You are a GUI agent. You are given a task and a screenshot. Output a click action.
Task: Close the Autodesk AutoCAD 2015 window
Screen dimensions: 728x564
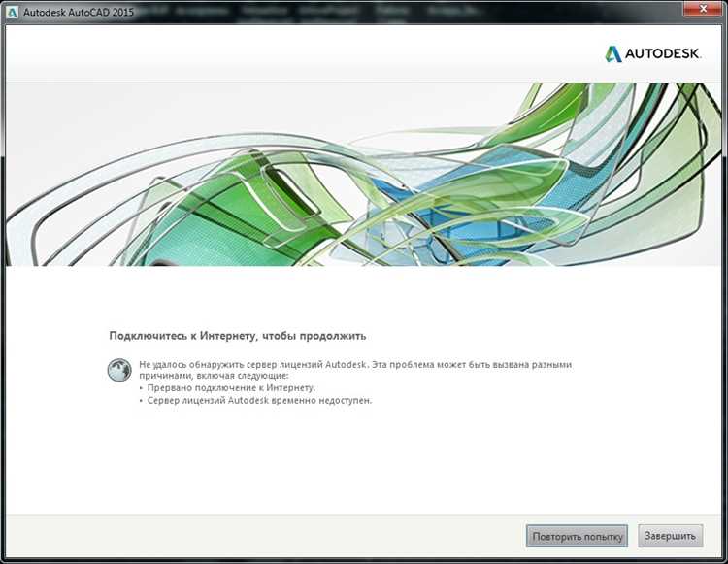(703, 8)
